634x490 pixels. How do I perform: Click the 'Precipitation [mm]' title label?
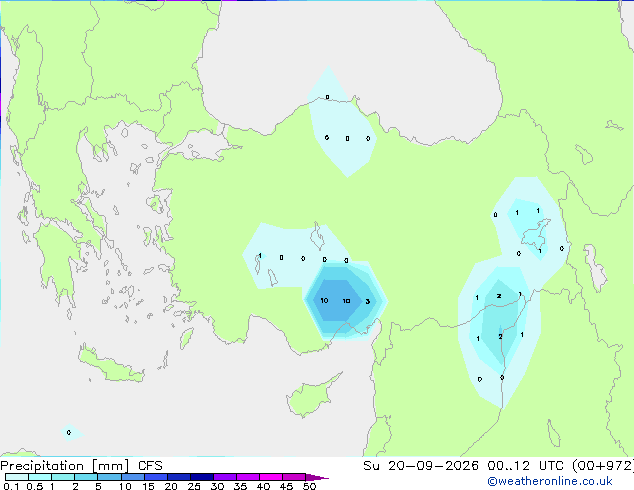click(64, 466)
